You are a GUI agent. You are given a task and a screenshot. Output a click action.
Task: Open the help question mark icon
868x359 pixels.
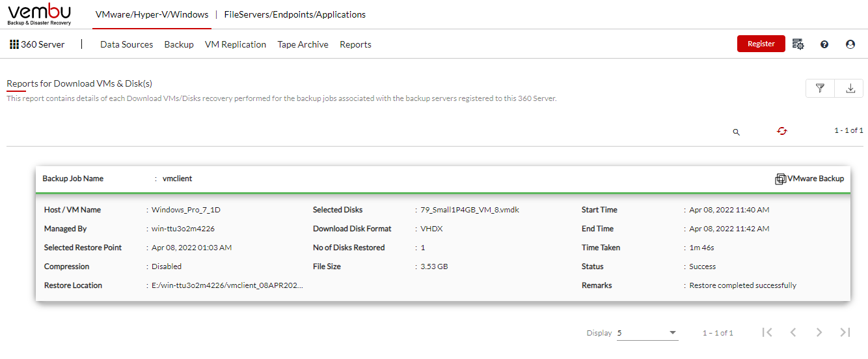click(824, 44)
